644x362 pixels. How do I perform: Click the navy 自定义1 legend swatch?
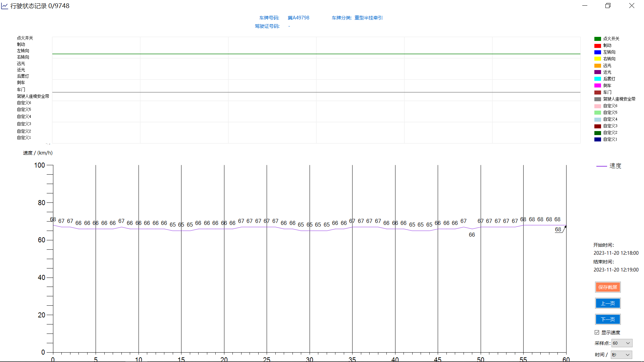pyautogui.click(x=598, y=139)
